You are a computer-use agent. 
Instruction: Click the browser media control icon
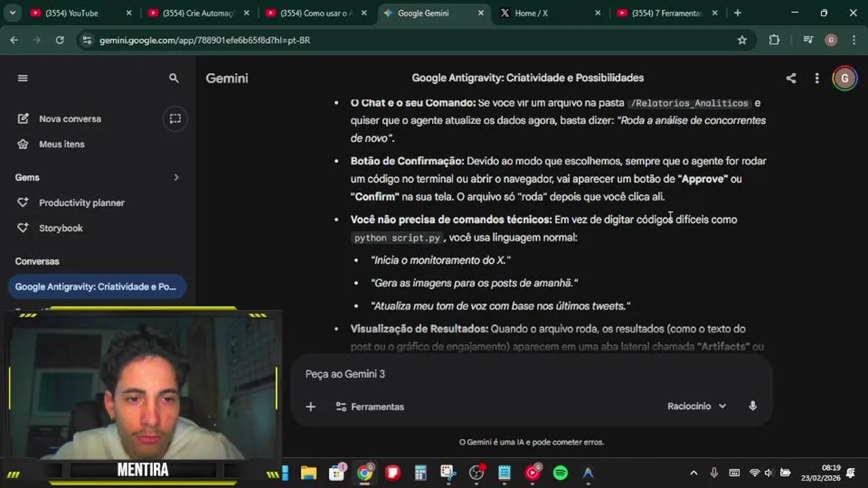click(808, 40)
